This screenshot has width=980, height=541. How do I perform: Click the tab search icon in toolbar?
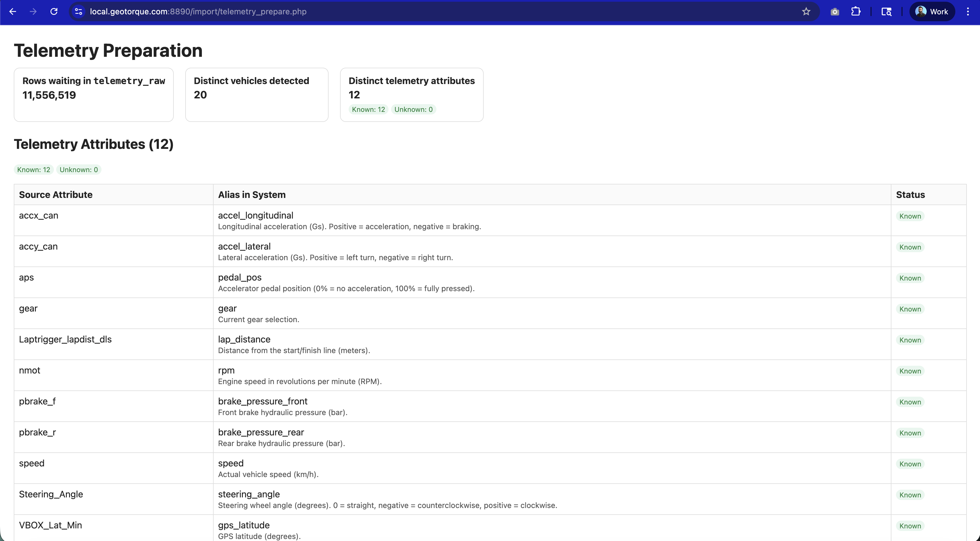[x=887, y=11]
